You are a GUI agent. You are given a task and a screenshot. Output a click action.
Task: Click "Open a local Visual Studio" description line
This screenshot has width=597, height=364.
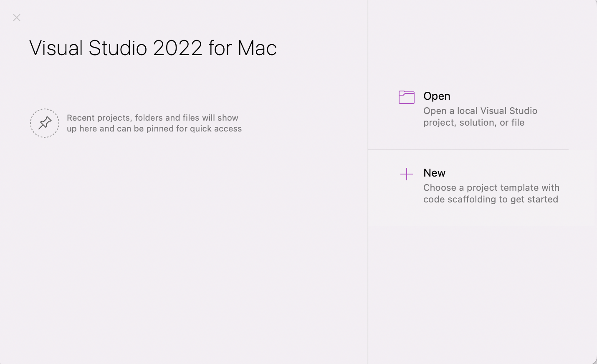tap(480, 111)
